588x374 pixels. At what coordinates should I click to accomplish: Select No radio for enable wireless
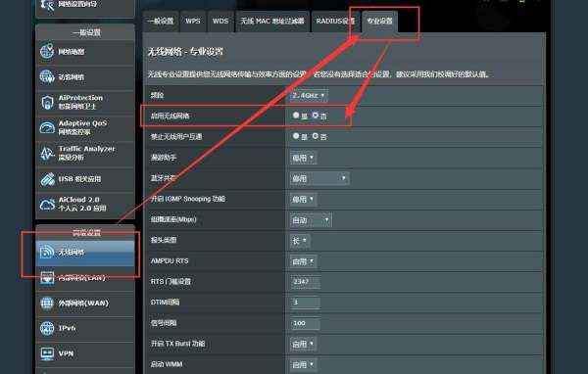tap(316, 116)
